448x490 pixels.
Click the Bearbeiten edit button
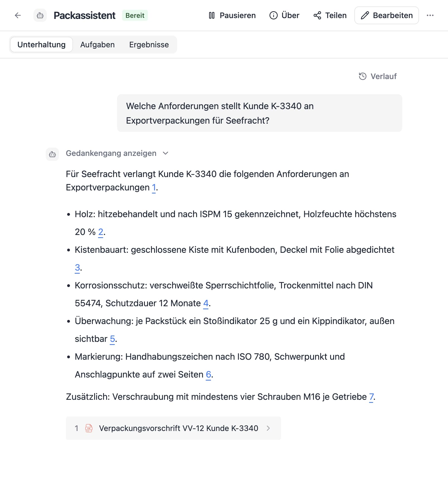click(x=387, y=15)
